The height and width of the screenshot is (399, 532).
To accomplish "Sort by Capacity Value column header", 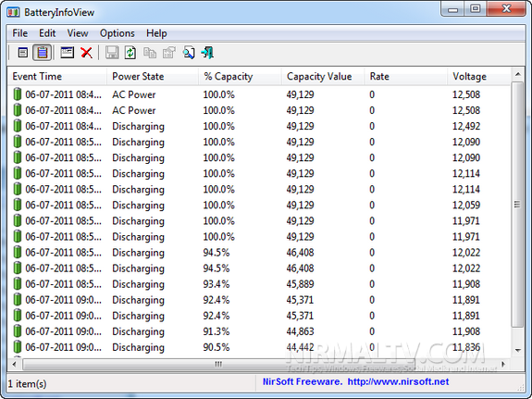I will (323, 77).
